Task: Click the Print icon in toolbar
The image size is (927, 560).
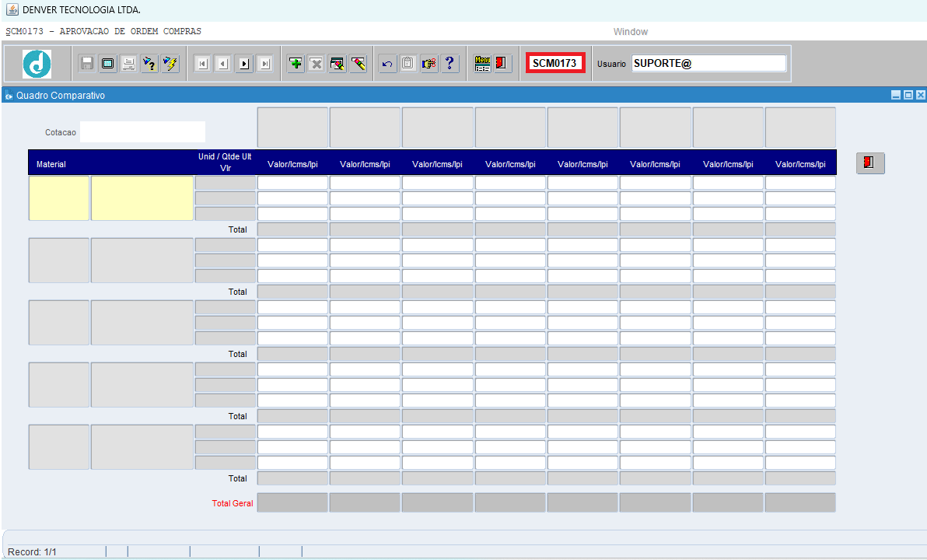Action: point(128,63)
